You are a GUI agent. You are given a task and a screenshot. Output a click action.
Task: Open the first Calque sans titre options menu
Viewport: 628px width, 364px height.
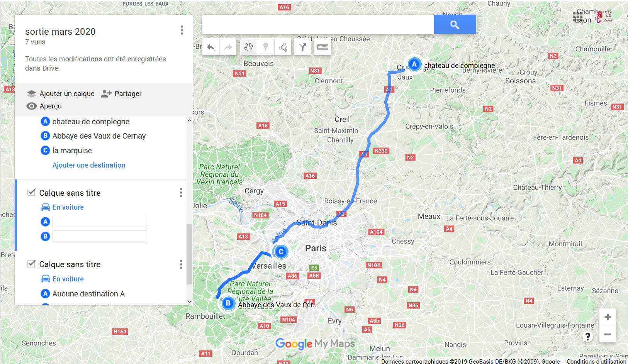pyautogui.click(x=181, y=193)
